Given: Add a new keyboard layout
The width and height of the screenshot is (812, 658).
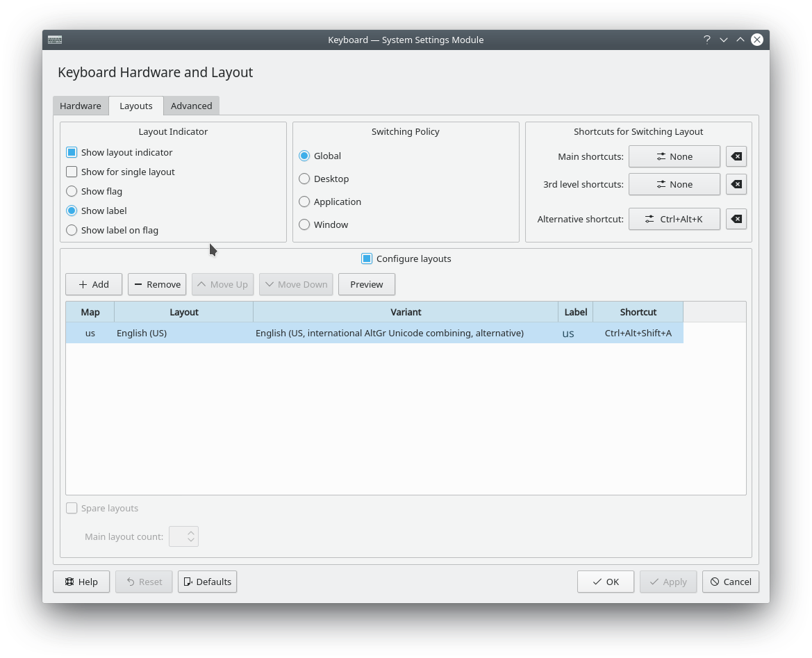Looking at the screenshot, I should [x=94, y=284].
